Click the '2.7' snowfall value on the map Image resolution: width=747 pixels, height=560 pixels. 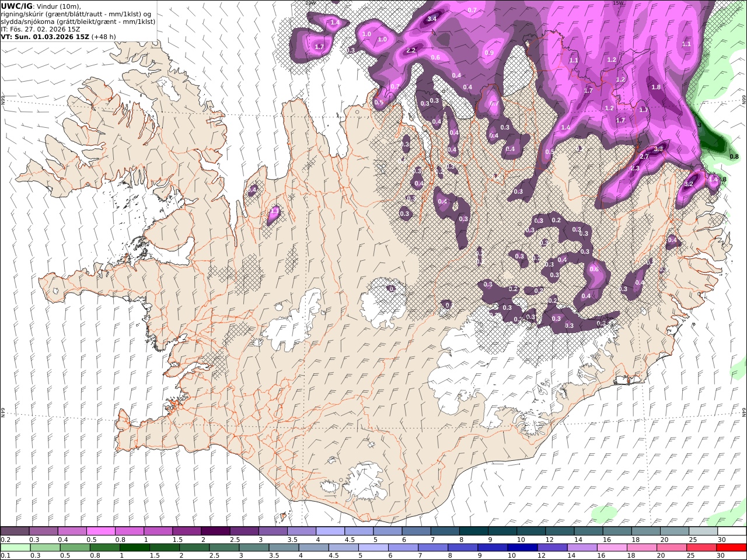(644, 156)
